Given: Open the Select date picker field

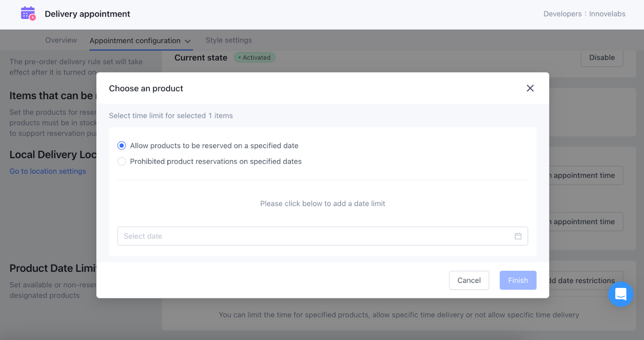Looking at the screenshot, I should pos(314,236).
